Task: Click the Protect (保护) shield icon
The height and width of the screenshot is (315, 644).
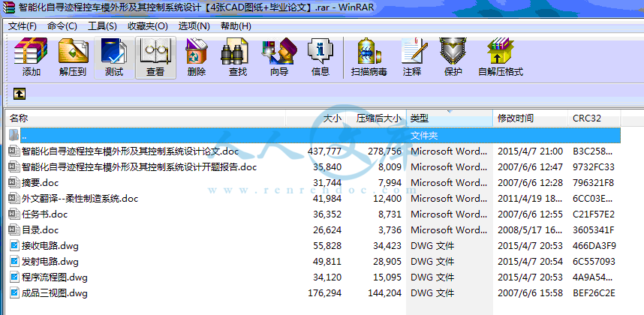Action: pyautogui.click(x=453, y=51)
